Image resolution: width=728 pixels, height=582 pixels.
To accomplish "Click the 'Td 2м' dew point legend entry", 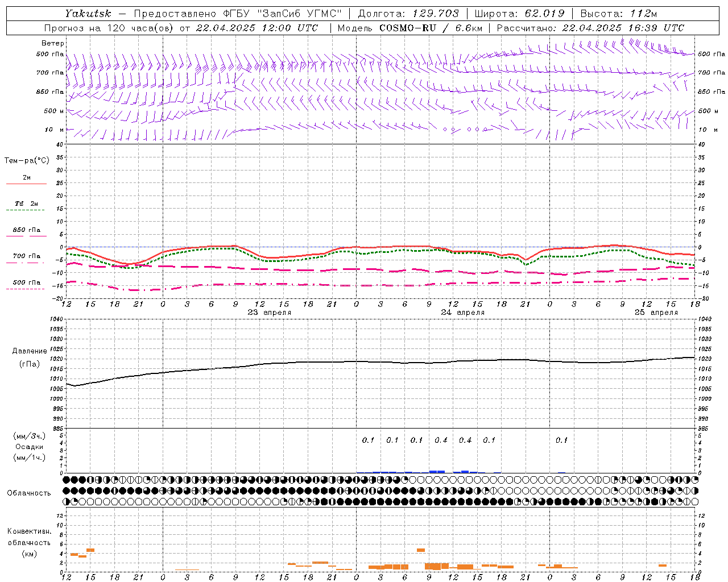I will tap(27, 203).
